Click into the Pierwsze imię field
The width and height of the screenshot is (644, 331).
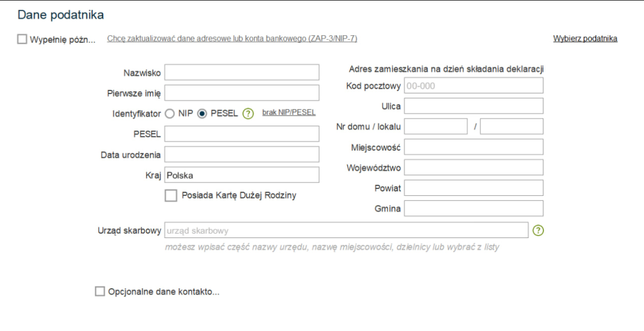[x=241, y=93]
